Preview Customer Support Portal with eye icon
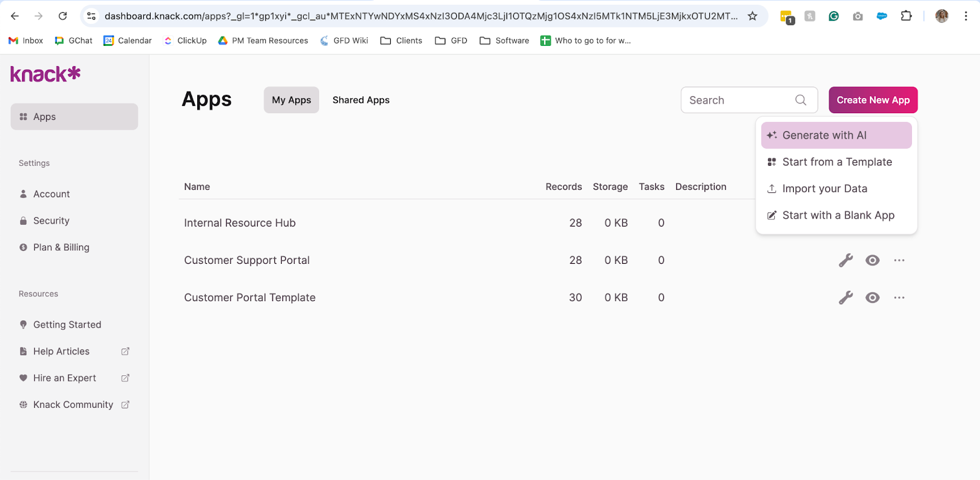Screen dimensions: 980x480 click(872, 260)
